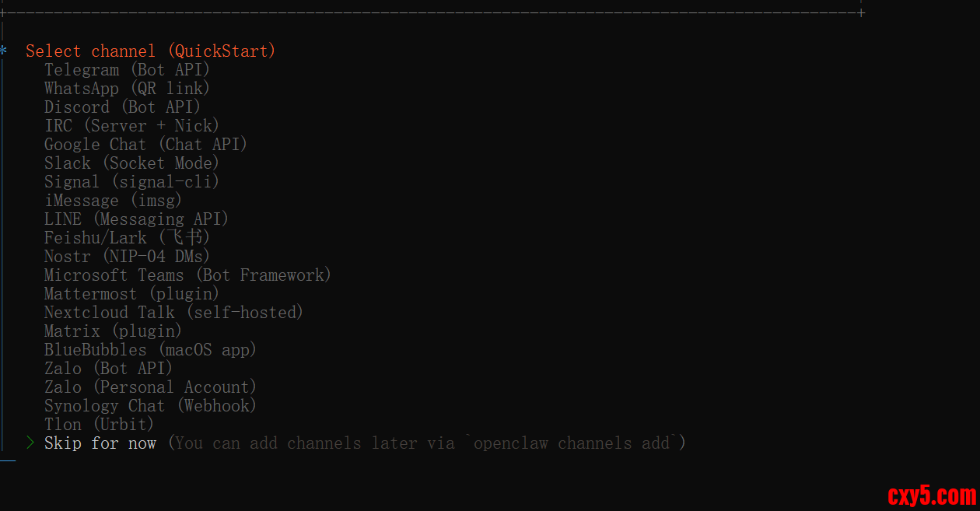Select LINE (Messaging API) entry
Screen dimensions: 980x511
point(136,219)
